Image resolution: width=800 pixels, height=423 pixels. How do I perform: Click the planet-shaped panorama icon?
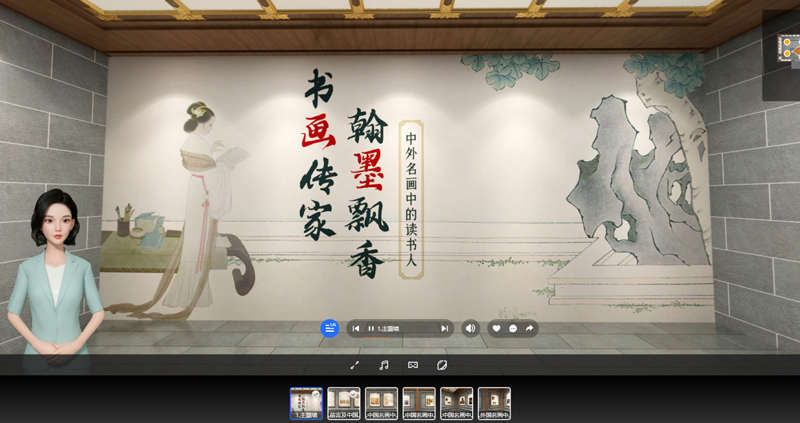441,365
